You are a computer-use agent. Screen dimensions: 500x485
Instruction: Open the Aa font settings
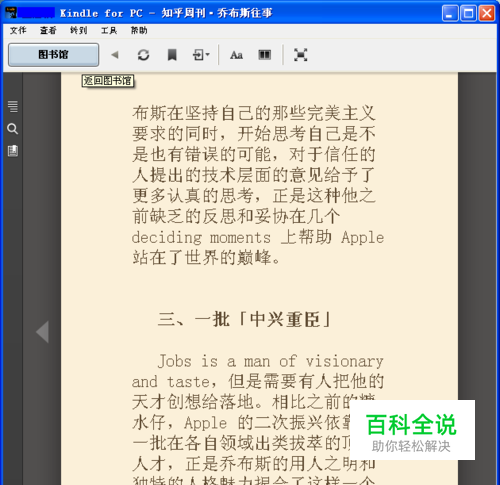236,55
